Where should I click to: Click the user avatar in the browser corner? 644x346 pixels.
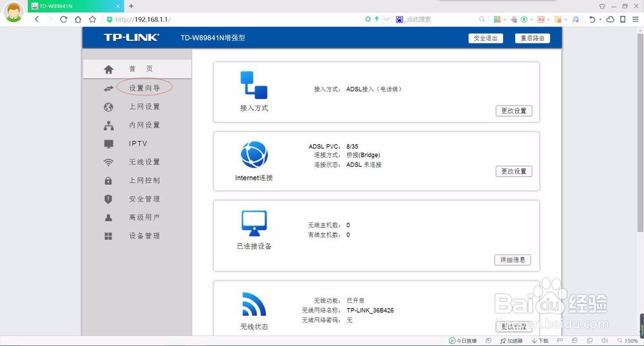pyautogui.click(x=13, y=12)
